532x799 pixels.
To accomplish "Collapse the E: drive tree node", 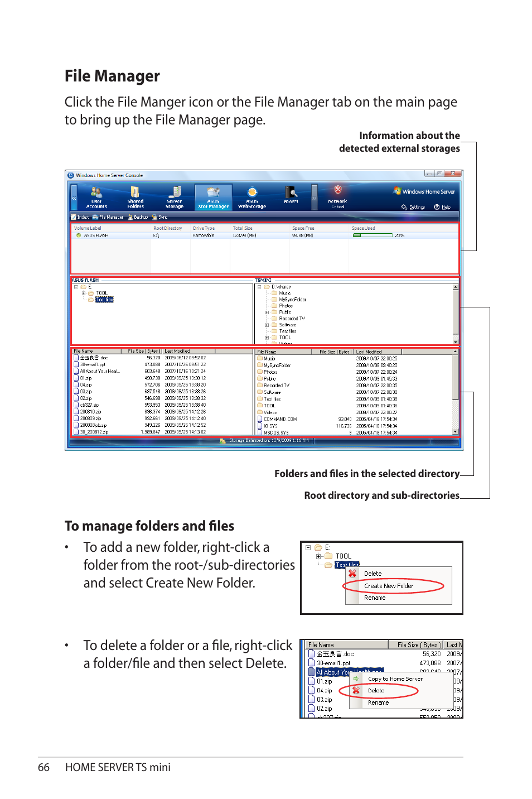I will [76, 287].
